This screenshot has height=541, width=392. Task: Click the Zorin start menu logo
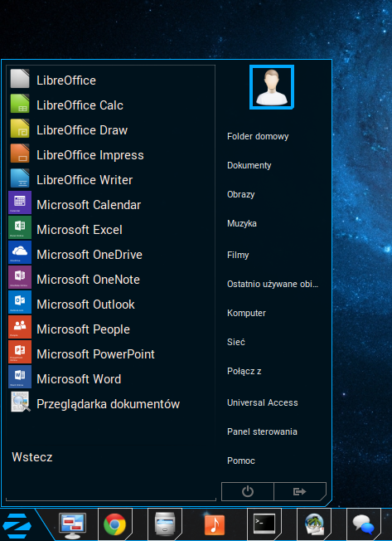(x=17, y=526)
